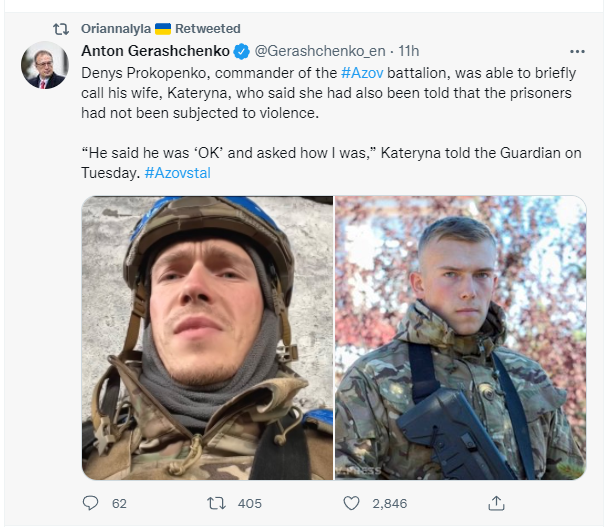Open the three-dot more options menu
The height and width of the screenshot is (530, 606).
tap(577, 51)
